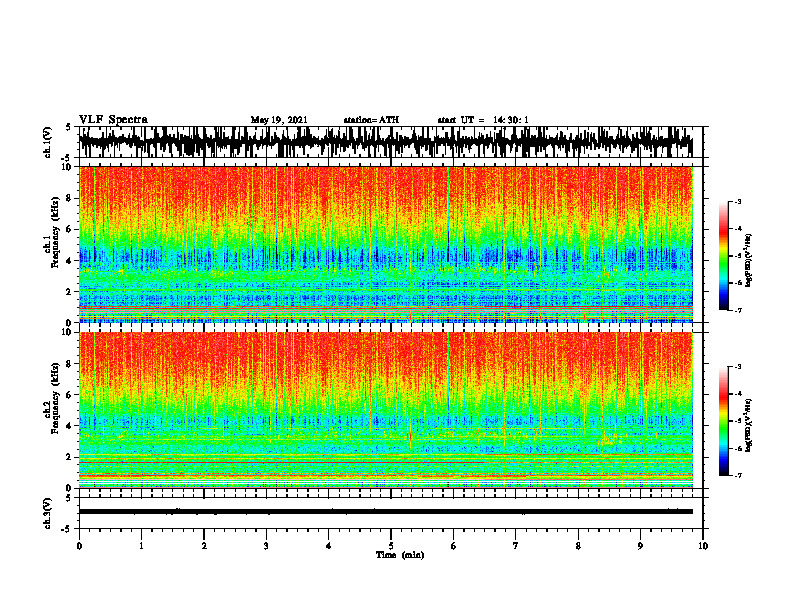
Task: Click the "-6" label on ch.2 colorbar
Action: pos(738,448)
